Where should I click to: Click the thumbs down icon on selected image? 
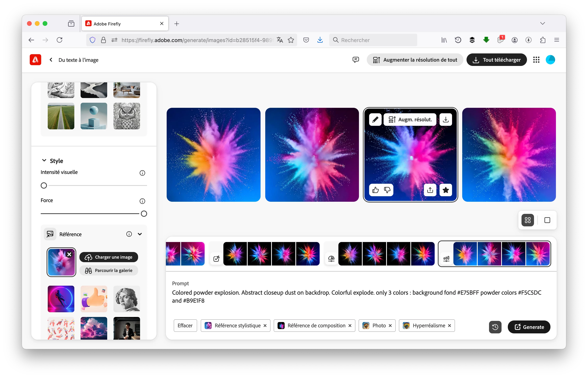(387, 190)
